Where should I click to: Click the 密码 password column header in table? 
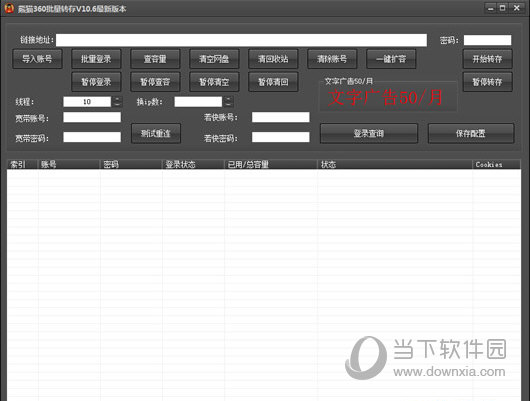(131, 164)
